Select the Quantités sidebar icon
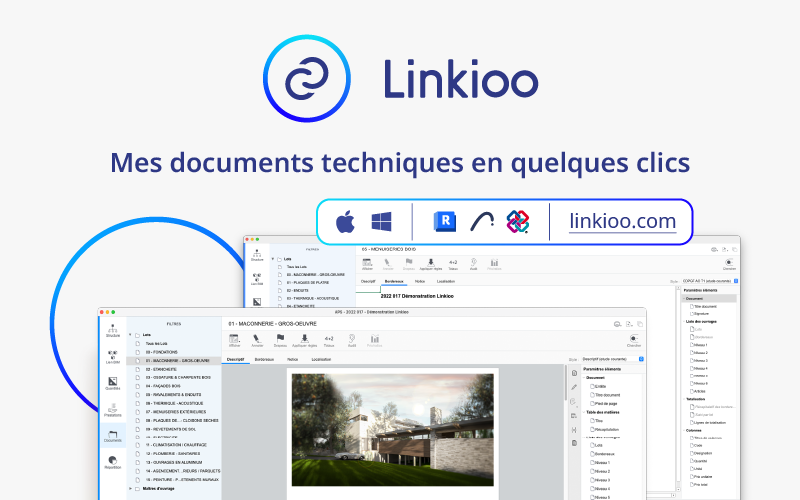Viewport: 800px width, 500px height. [112, 383]
